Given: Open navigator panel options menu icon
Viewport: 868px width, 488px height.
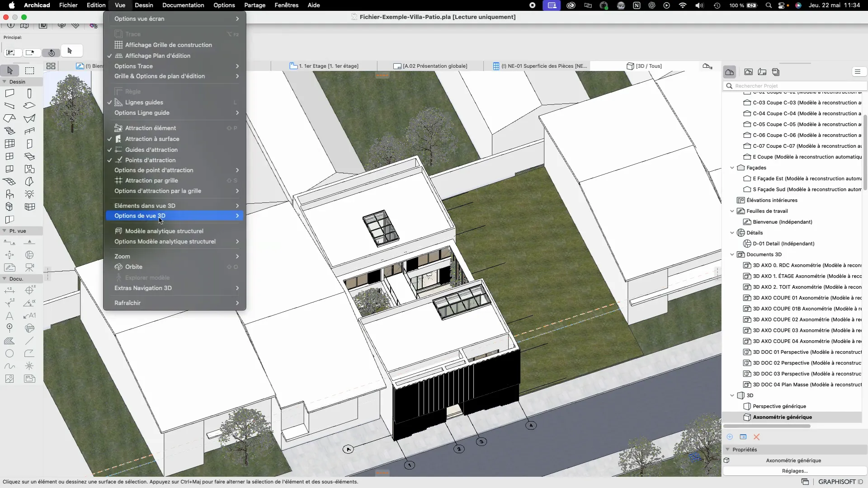Looking at the screenshot, I should [858, 72].
